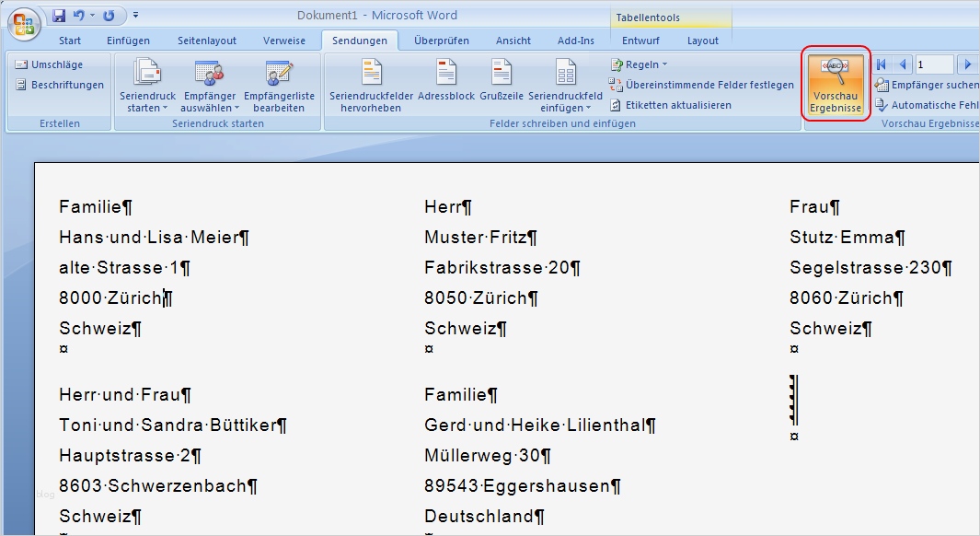Click the text 'Fabrikstrasse 20'
Viewport: 980px width, 536px height.
tap(497, 268)
